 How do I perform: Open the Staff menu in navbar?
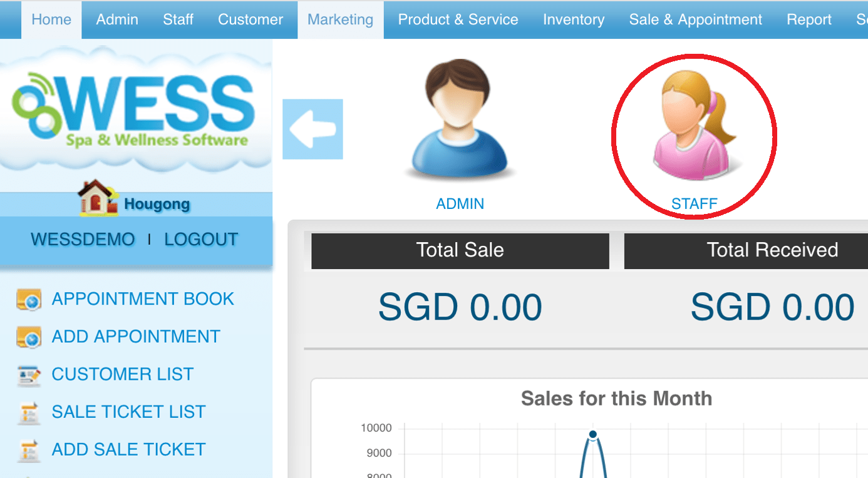point(178,19)
